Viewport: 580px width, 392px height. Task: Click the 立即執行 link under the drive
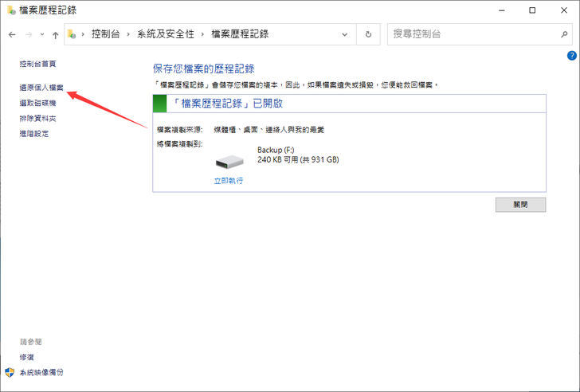[x=228, y=181]
